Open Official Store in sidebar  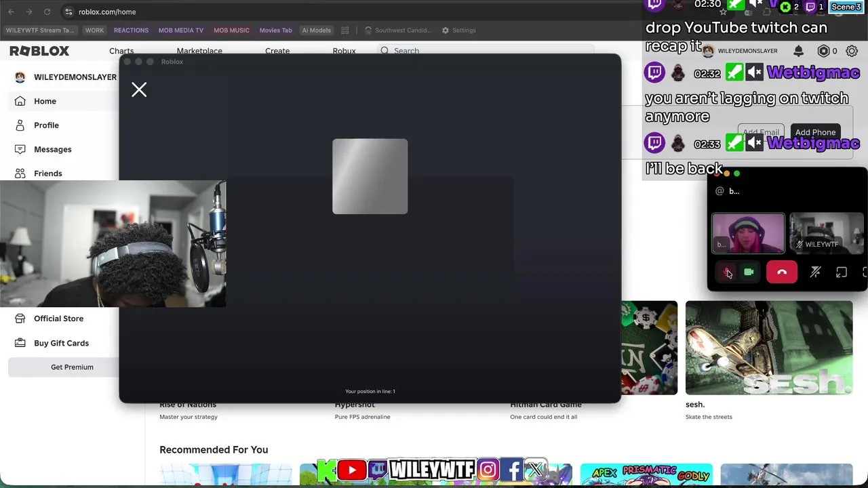click(58, 319)
